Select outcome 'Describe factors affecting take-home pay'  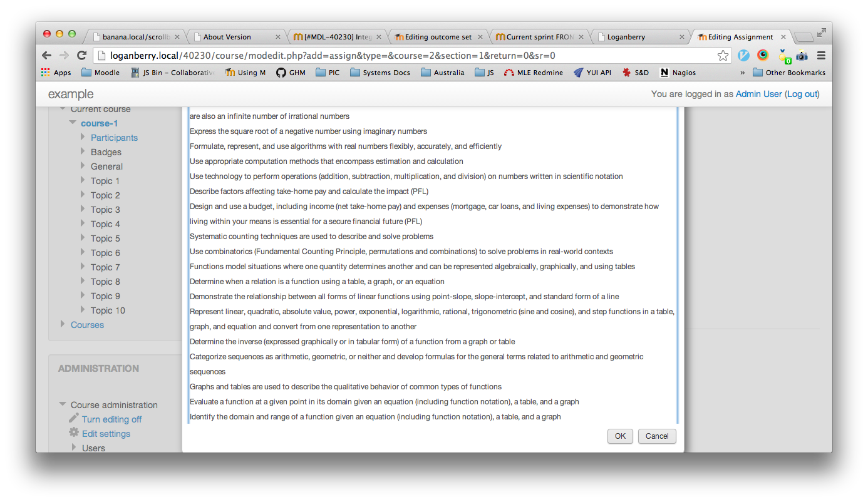pos(309,192)
